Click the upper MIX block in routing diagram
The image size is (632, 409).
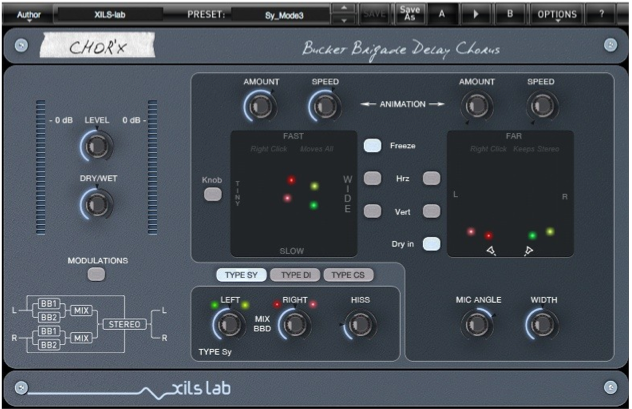coord(81,311)
